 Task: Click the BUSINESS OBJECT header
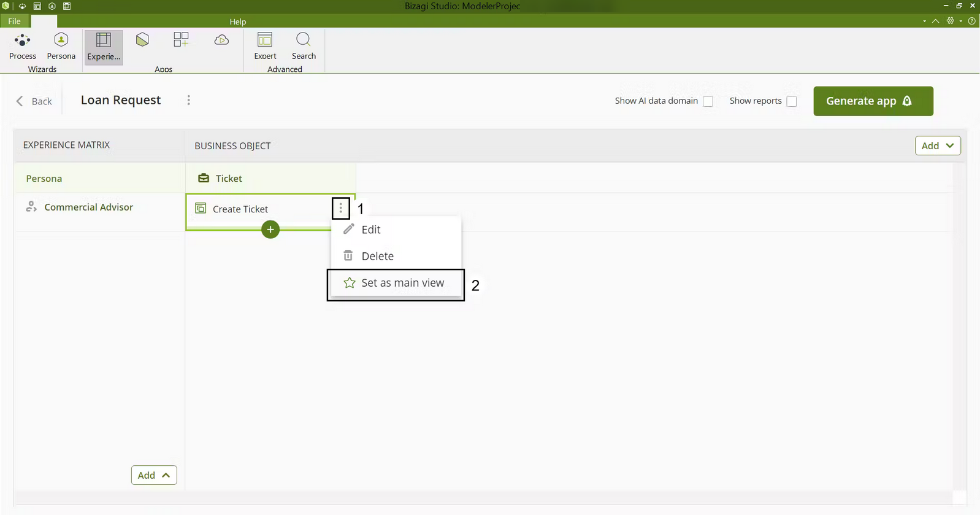click(x=232, y=146)
